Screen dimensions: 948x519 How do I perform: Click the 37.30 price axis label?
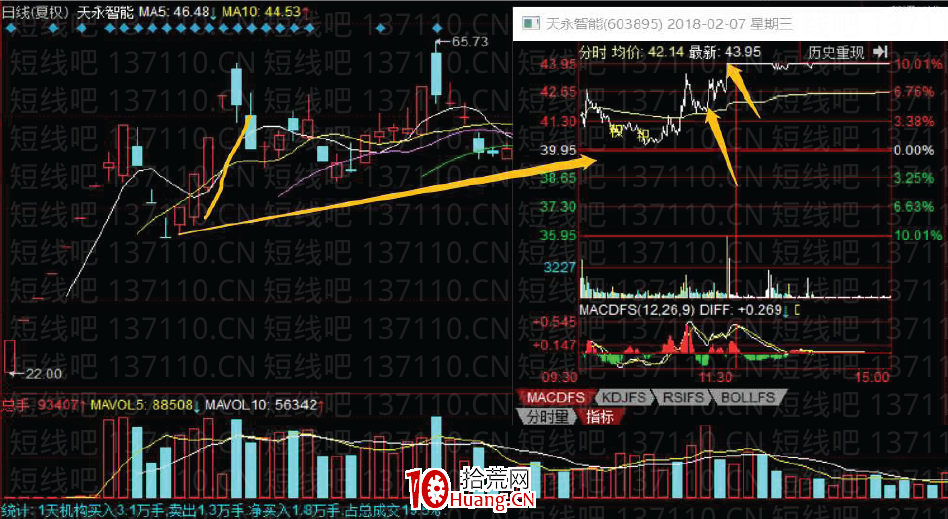point(558,207)
